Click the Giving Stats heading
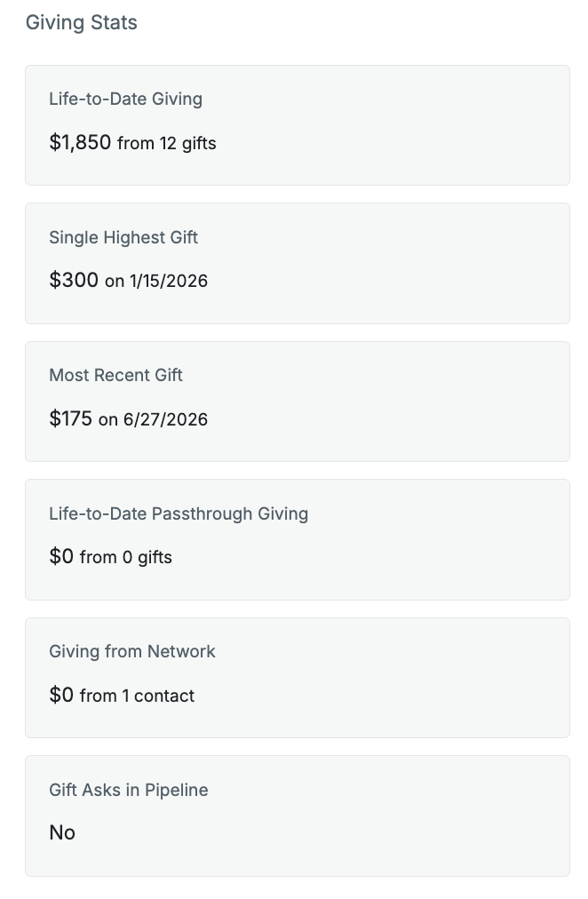 [82, 22]
